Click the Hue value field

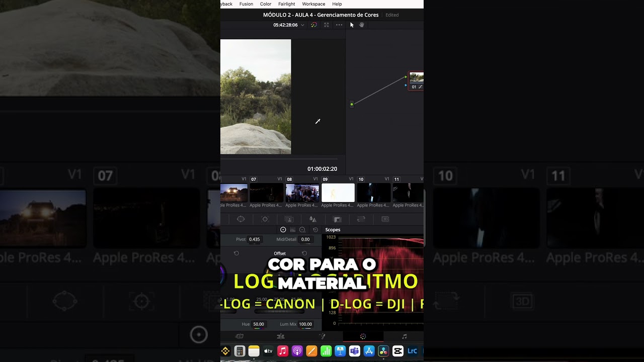point(259,324)
